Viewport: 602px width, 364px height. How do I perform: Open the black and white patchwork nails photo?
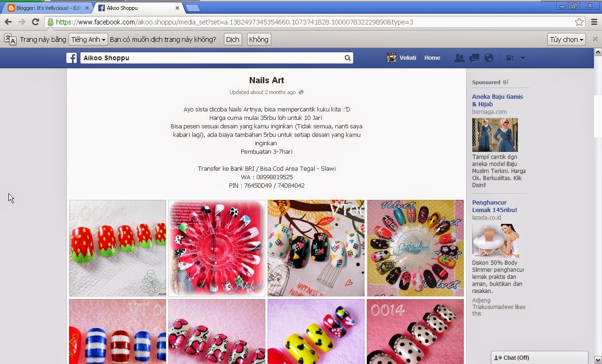(x=316, y=248)
